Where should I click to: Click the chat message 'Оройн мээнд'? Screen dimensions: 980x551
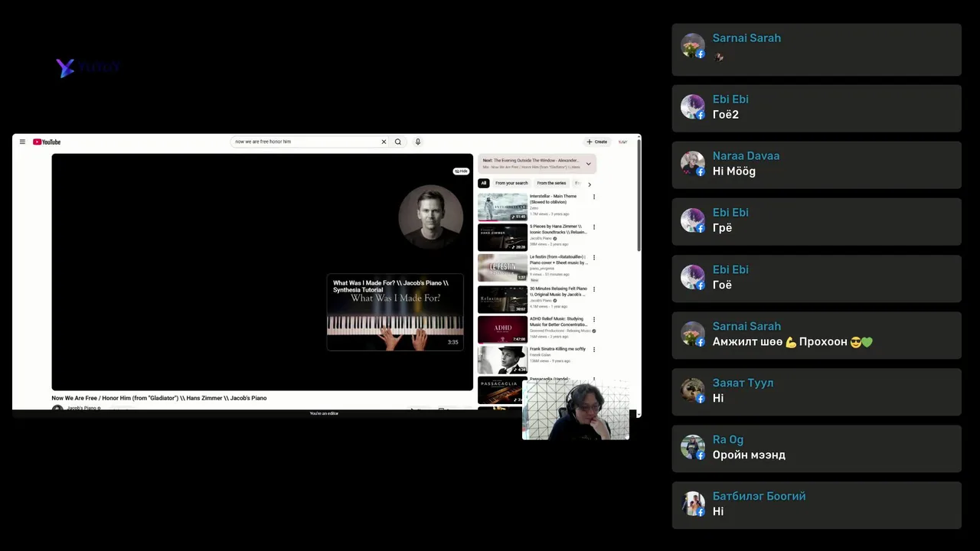pyautogui.click(x=749, y=455)
